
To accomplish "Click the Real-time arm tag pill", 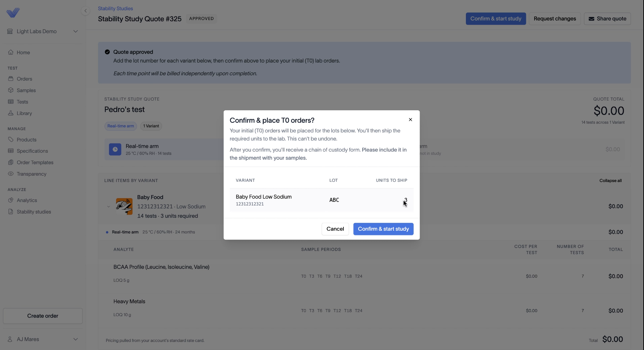I will pos(121,126).
